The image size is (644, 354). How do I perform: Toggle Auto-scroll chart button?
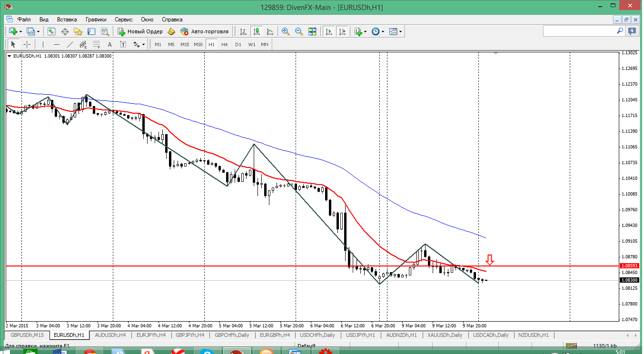click(x=328, y=31)
